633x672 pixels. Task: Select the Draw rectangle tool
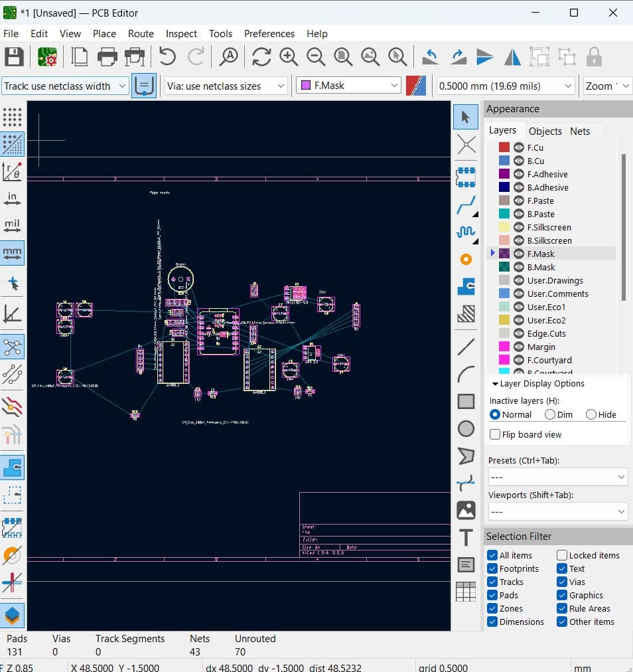click(x=466, y=402)
